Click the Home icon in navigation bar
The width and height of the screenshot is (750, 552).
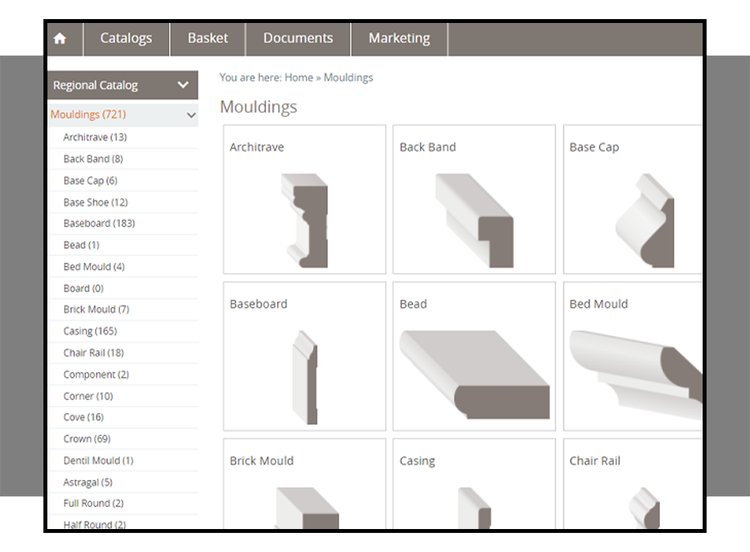pos(60,39)
